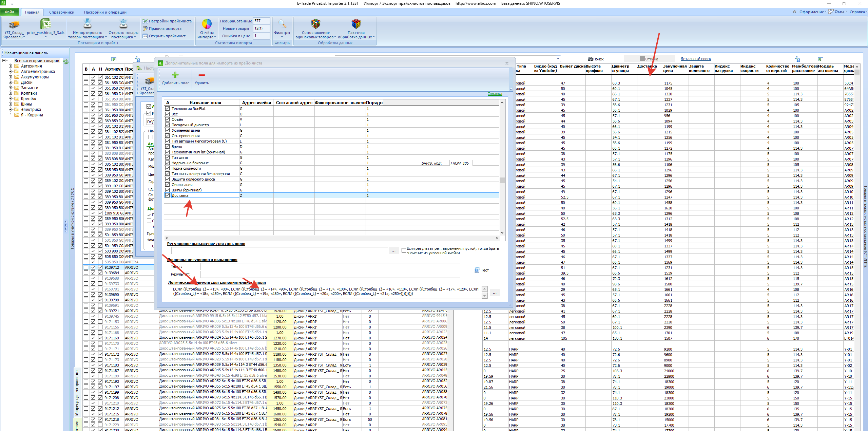868x431 pixels.
Task: Toggle the Бренд field checkbox
Action: pyautogui.click(x=167, y=147)
